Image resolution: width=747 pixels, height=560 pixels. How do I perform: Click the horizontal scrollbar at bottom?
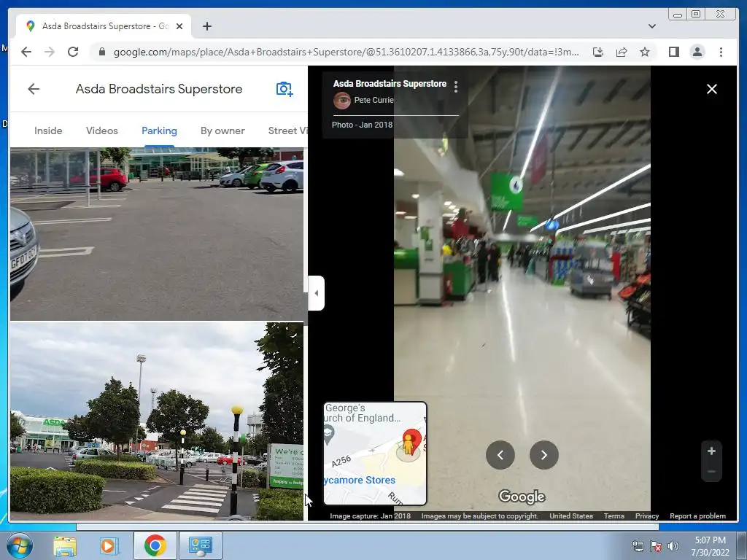[x=368, y=526]
